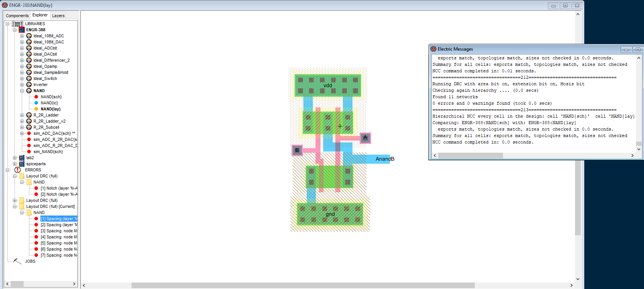Viewport: 644px width, 289px height.
Task: Expand the sim_ADC_DAC{sch} node
Action: tap(22, 133)
